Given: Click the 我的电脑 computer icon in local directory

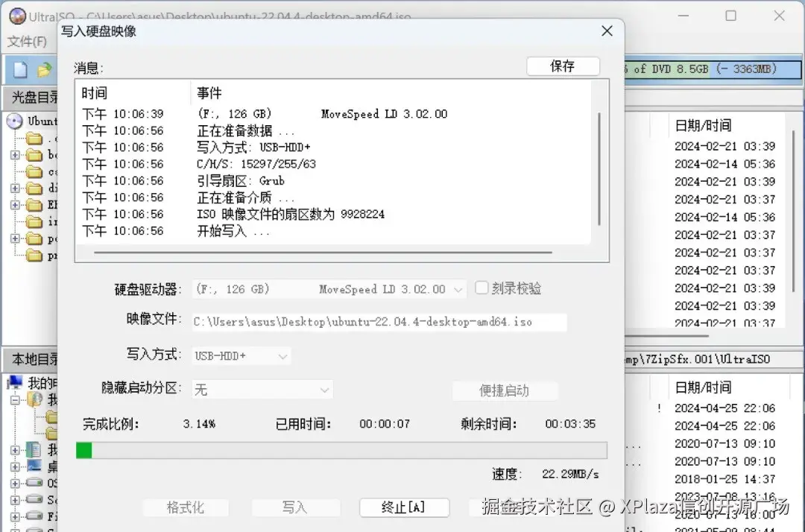Looking at the screenshot, I should (x=15, y=382).
